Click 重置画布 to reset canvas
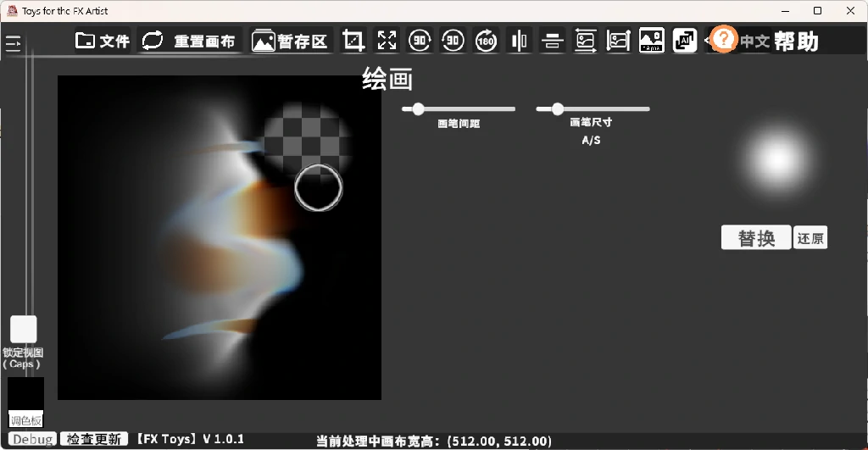 [x=189, y=41]
